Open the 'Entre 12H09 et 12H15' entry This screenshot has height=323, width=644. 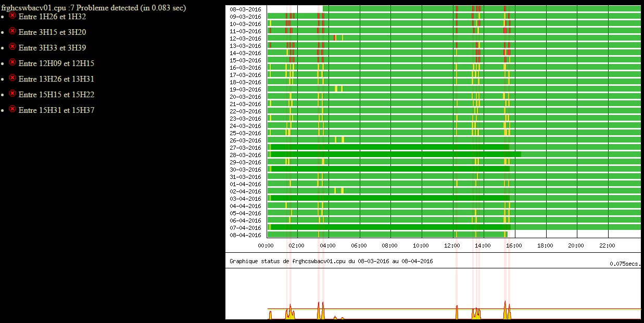point(56,63)
